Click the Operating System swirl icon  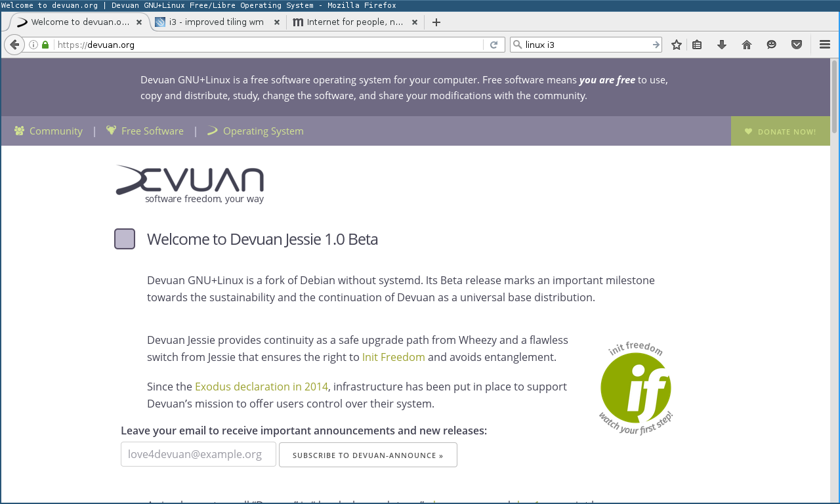point(212,131)
